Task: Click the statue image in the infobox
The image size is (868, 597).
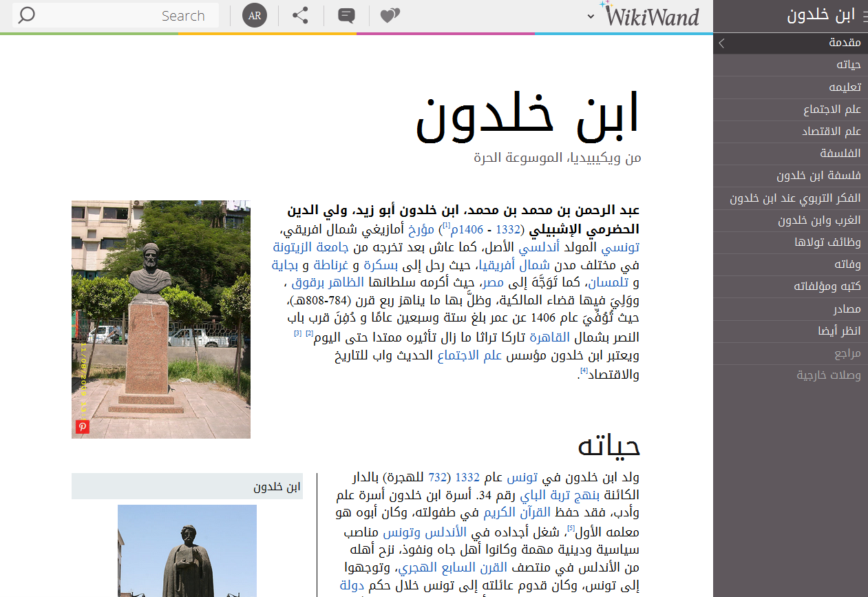Action: [x=187, y=551]
